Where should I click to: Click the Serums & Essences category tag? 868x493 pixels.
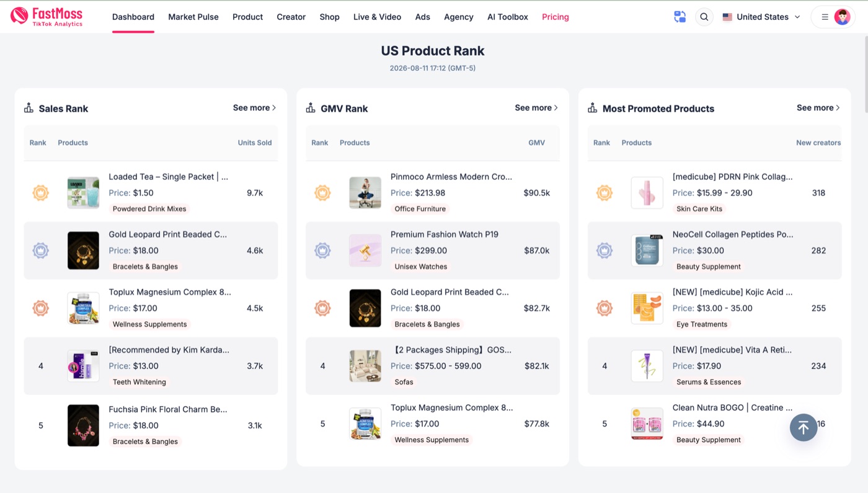click(709, 382)
